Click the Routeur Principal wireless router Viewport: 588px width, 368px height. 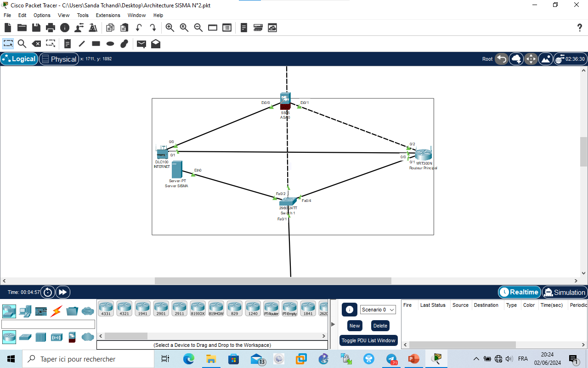(423, 155)
